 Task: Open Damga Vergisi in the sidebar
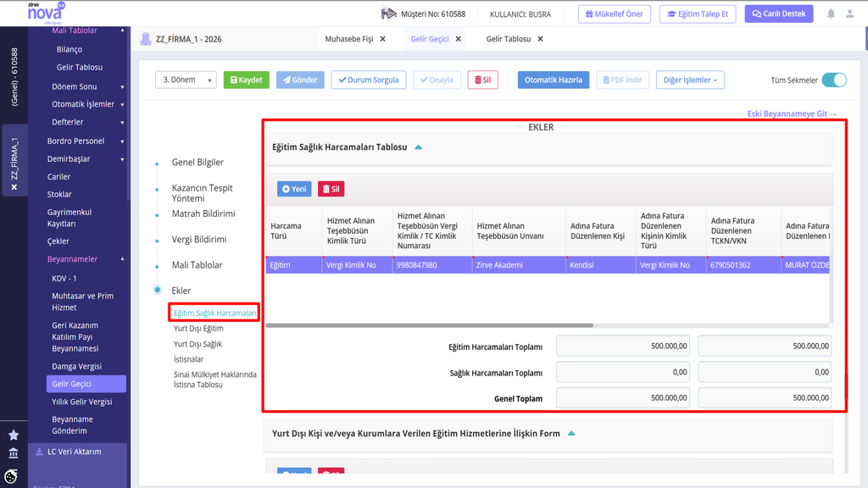(76, 366)
